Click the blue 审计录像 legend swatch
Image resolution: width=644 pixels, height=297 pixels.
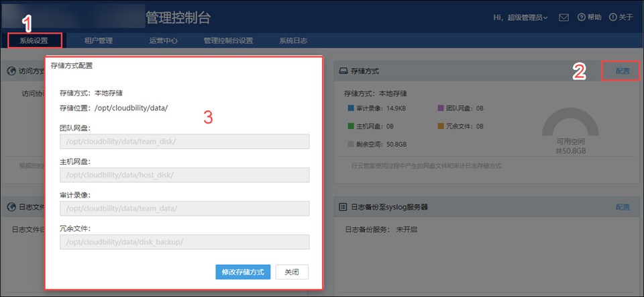[x=351, y=108]
